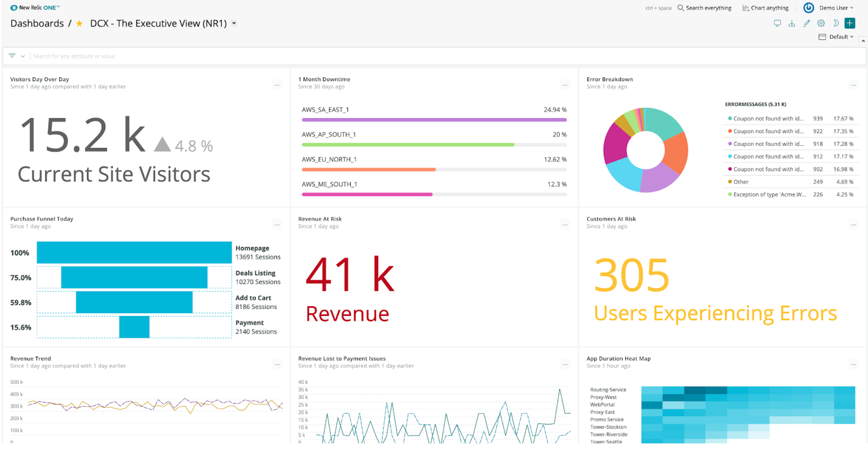This screenshot has height=464, width=868.
Task: Open Search everything in the top bar
Action: [705, 8]
